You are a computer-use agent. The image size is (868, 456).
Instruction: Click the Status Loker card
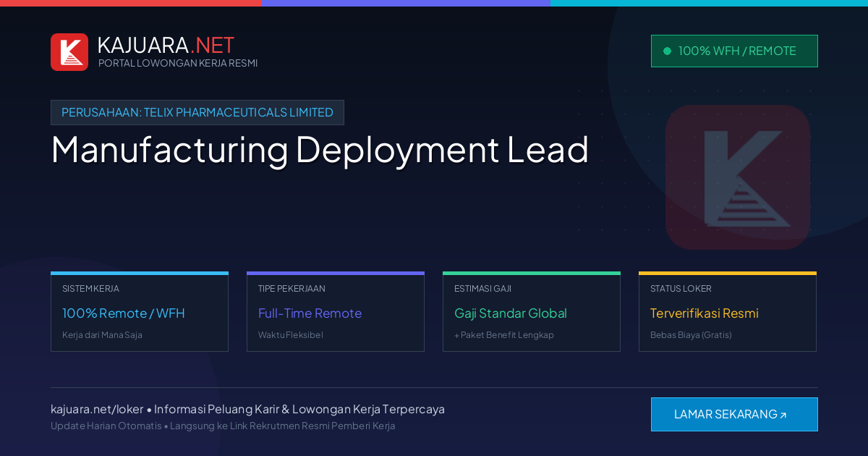click(728, 312)
